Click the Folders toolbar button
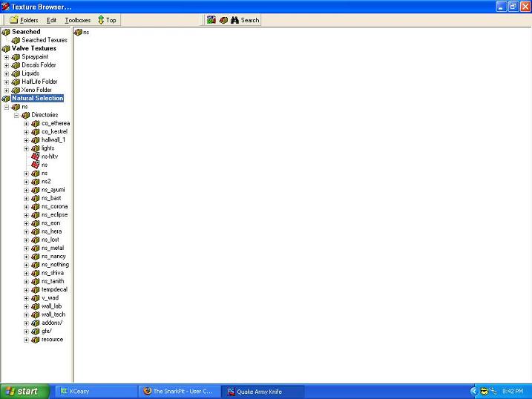Viewport: 532px width, 399px height. 24,20
